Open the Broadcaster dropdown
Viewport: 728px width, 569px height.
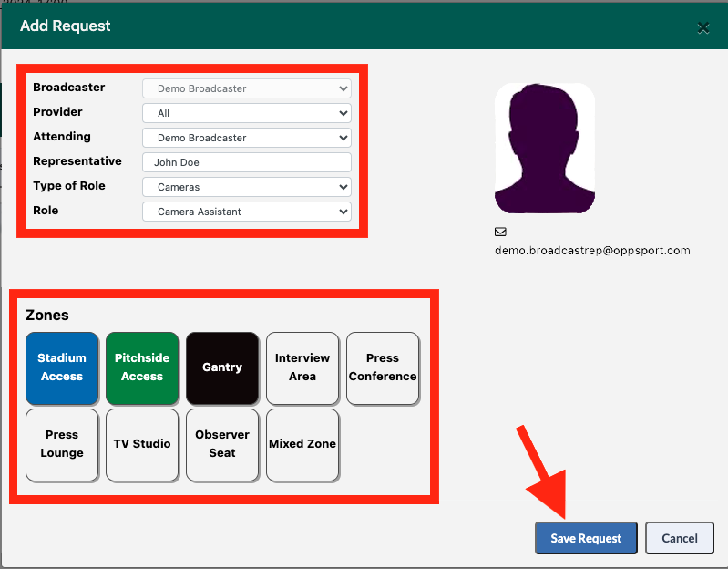pyautogui.click(x=247, y=88)
